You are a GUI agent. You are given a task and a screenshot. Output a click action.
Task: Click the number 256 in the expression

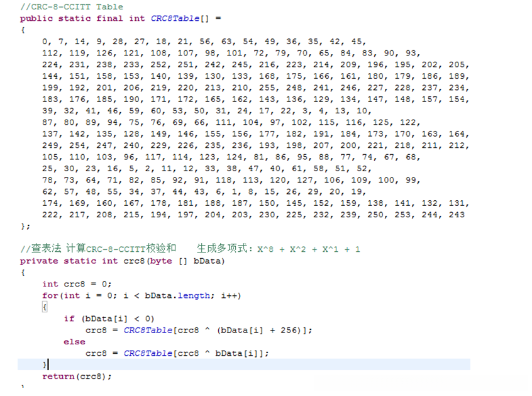(x=289, y=330)
